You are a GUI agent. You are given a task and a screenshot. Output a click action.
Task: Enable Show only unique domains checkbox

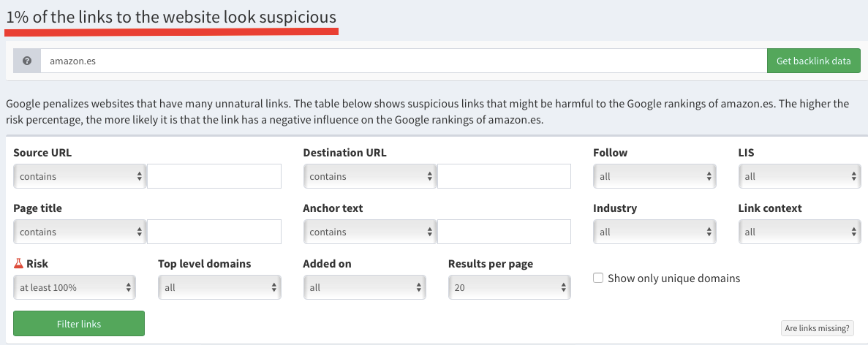tap(598, 278)
